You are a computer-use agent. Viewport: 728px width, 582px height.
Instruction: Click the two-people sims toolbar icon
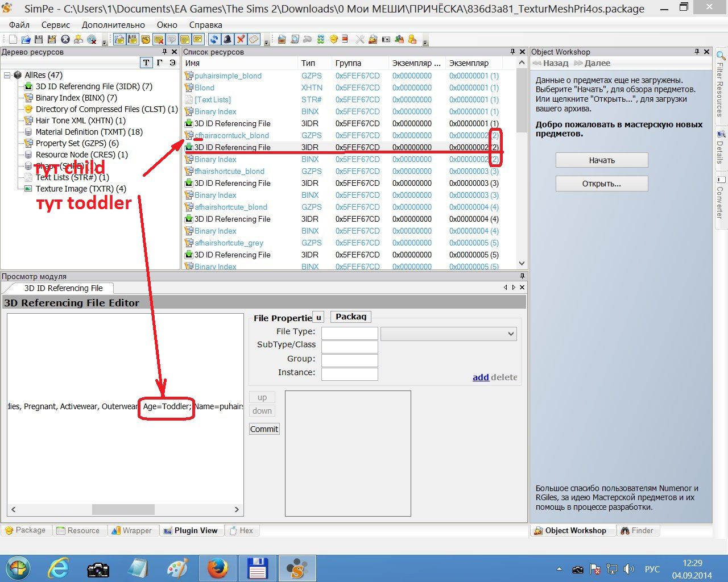(x=399, y=39)
